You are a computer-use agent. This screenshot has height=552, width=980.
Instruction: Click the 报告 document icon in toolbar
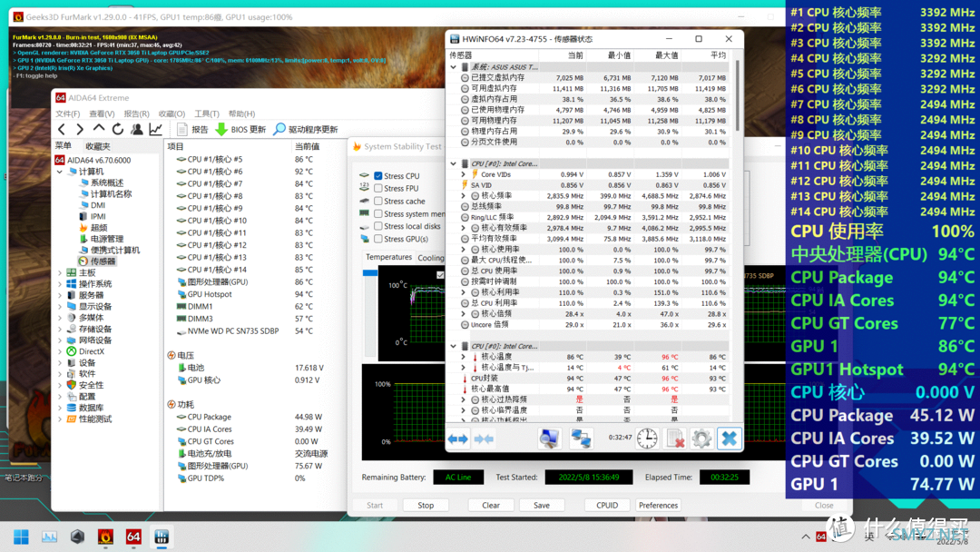tap(181, 130)
